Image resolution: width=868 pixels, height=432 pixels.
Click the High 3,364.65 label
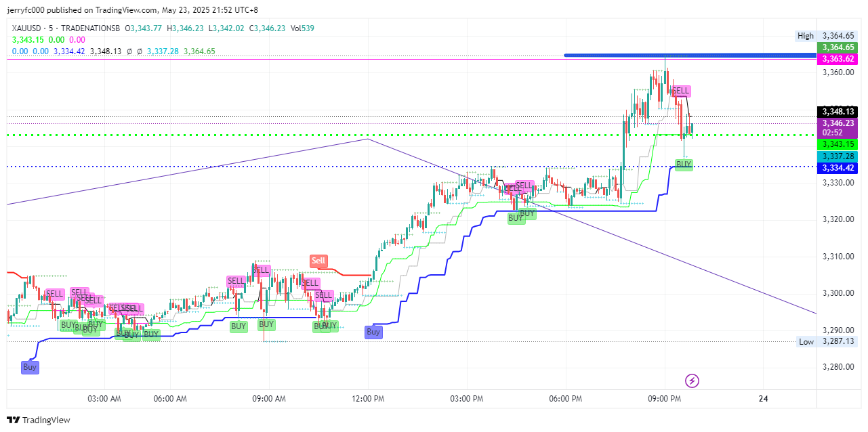pos(825,36)
